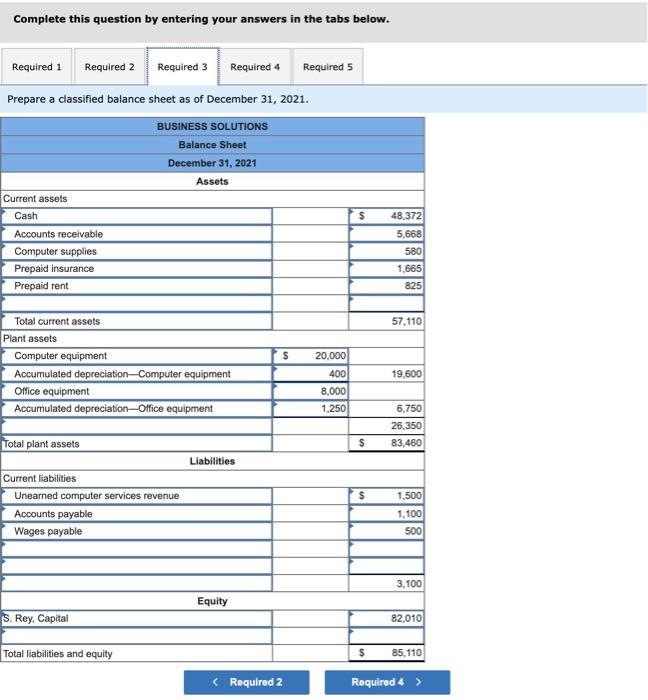Edit Prepaid insurance amount 1,665

coord(386,269)
